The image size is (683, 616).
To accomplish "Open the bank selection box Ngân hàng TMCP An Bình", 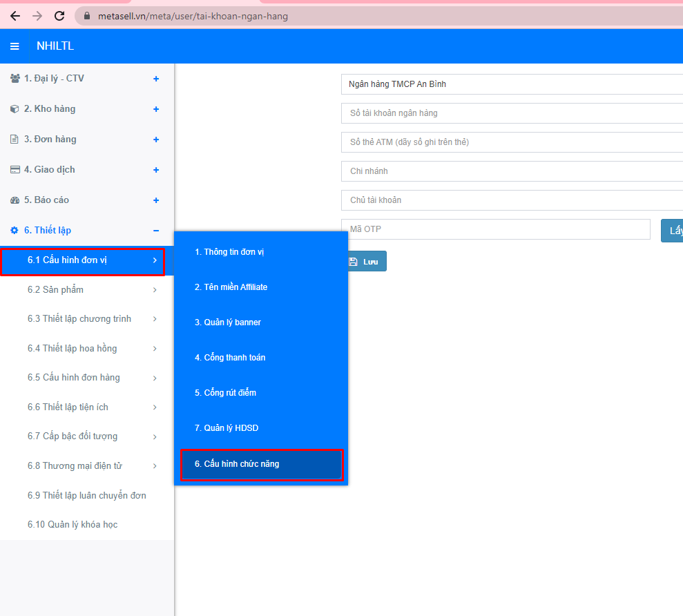I will coord(511,84).
